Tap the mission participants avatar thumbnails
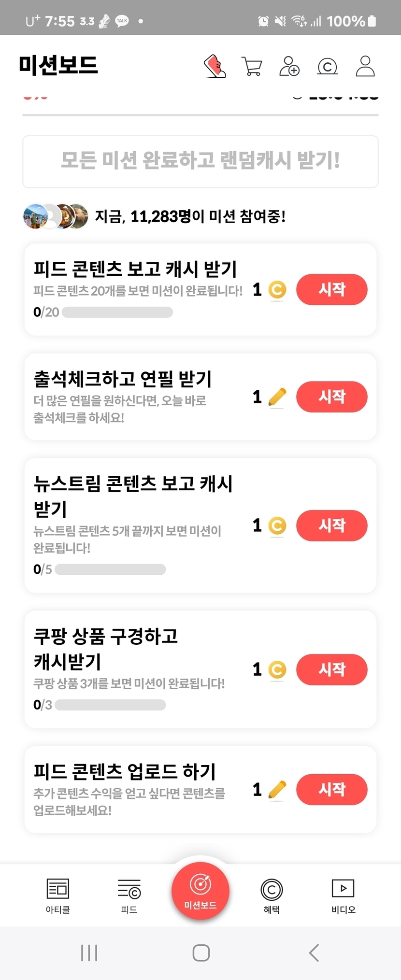 tap(56, 216)
